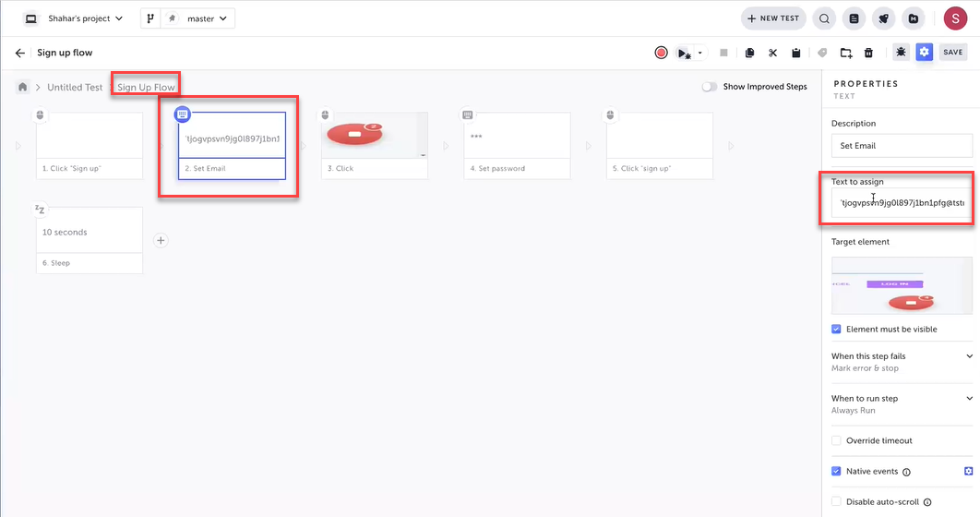
Task: Click the sleep Zz icon
Action: click(40, 210)
